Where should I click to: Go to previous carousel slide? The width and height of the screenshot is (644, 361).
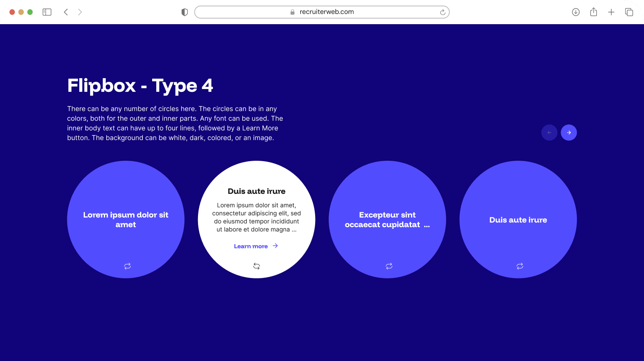(x=549, y=133)
